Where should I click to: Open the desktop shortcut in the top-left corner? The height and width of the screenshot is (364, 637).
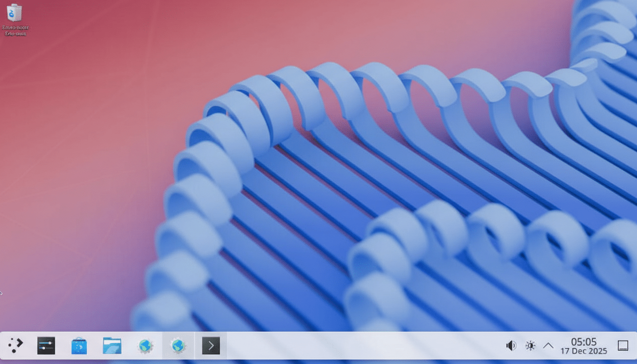click(x=15, y=14)
